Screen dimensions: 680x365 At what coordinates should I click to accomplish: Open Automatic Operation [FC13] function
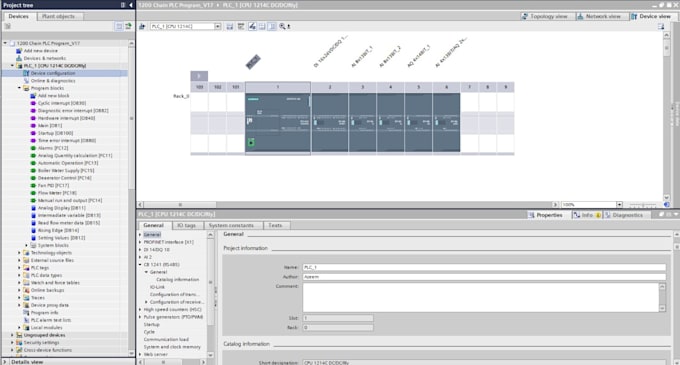click(68, 163)
